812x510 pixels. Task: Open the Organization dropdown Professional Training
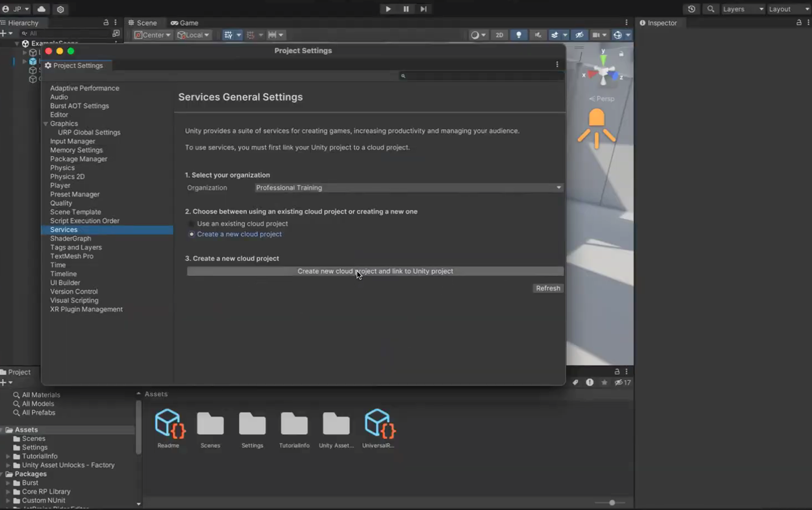coord(409,188)
